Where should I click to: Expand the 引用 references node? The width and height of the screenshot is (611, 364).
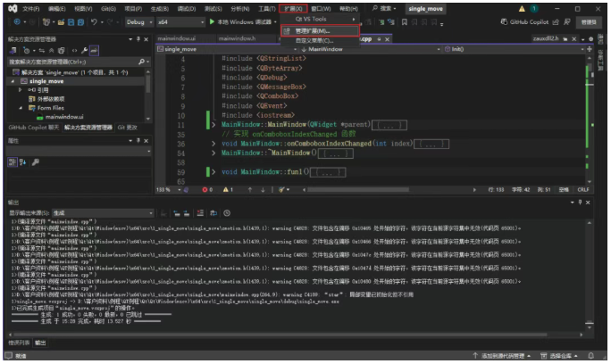point(20,90)
